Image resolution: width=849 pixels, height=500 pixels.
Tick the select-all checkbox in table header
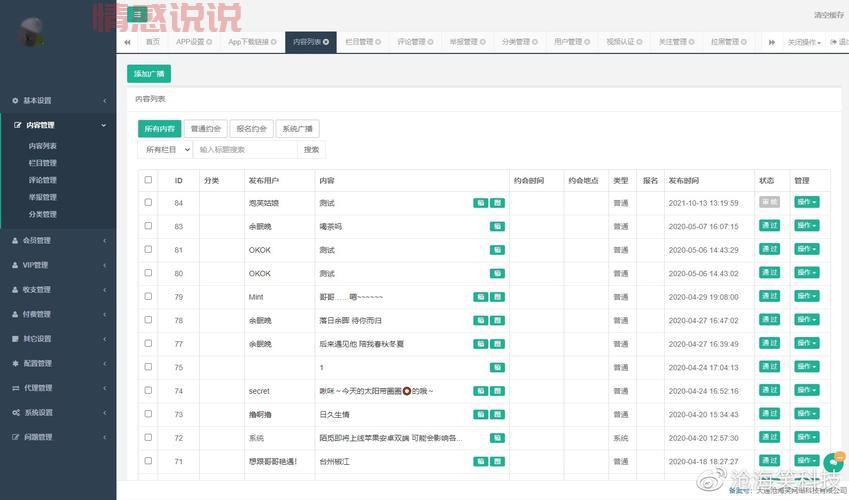point(148,180)
